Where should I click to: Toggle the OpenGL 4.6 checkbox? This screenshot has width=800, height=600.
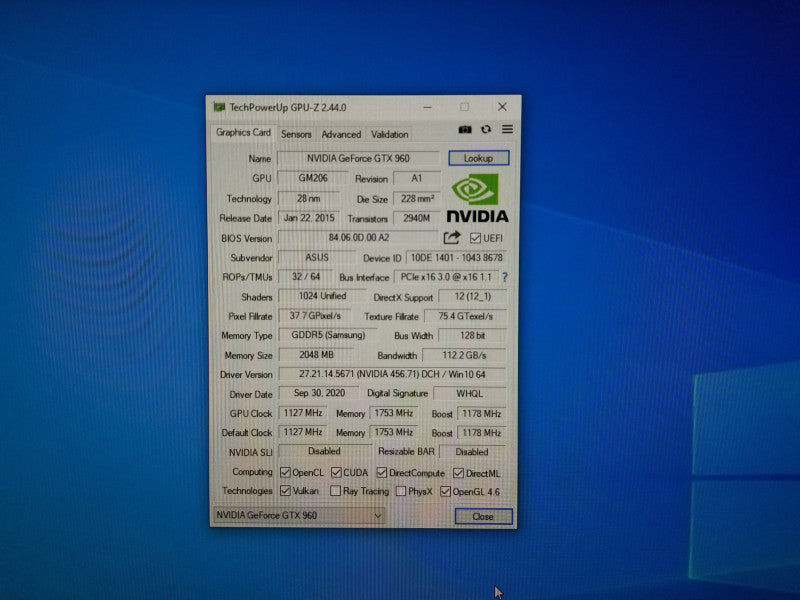click(445, 491)
